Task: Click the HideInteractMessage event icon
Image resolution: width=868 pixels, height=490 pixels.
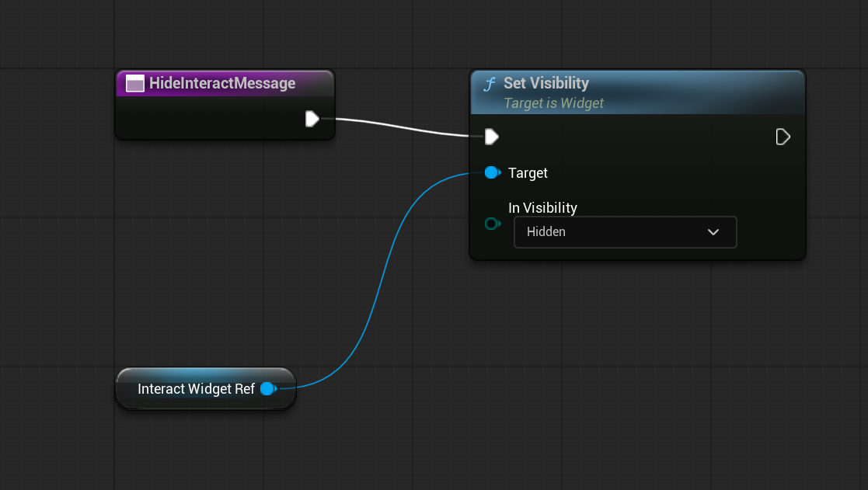Action: pos(135,84)
